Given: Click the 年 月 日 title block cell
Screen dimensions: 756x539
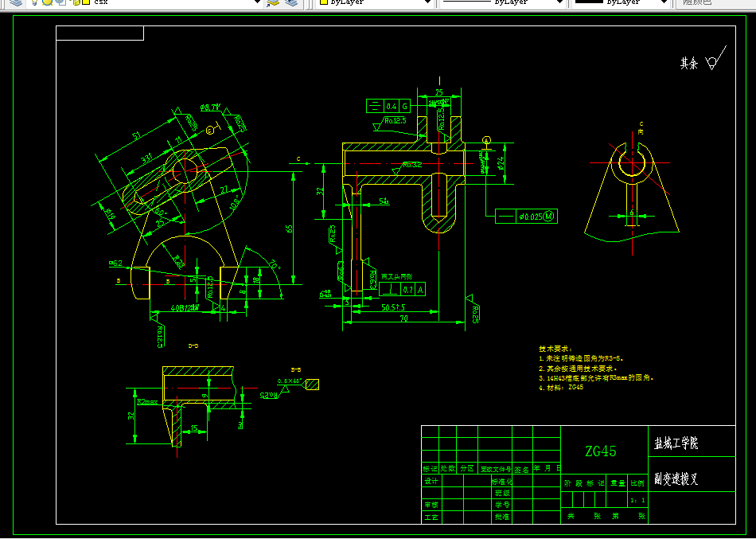Looking at the screenshot, I should [547, 468].
